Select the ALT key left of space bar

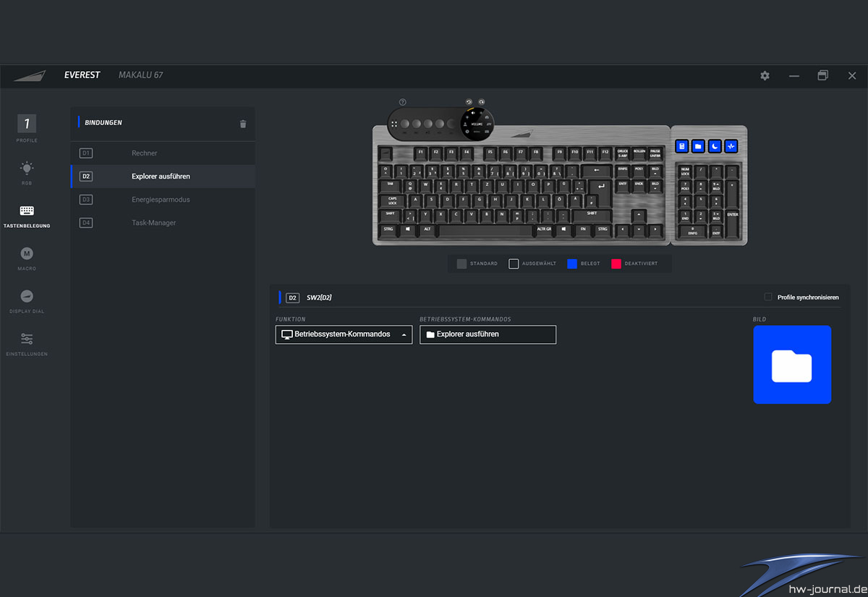[427, 229]
